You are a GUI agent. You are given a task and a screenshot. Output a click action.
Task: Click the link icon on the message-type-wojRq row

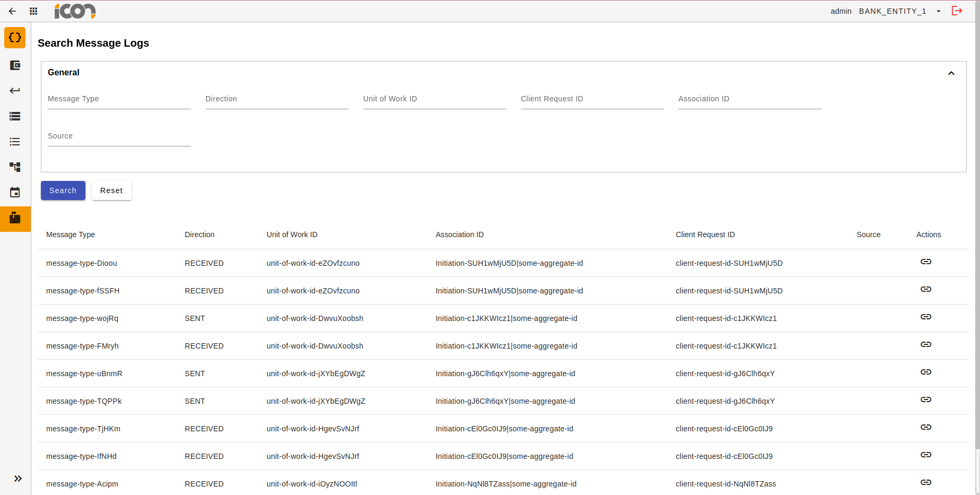[x=926, y=317]
